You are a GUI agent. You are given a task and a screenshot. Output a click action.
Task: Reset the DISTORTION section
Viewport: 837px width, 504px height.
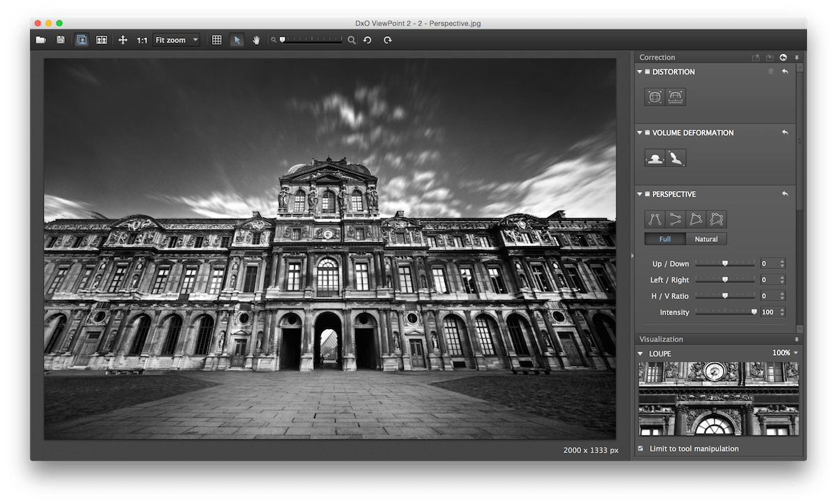point(785,72)
